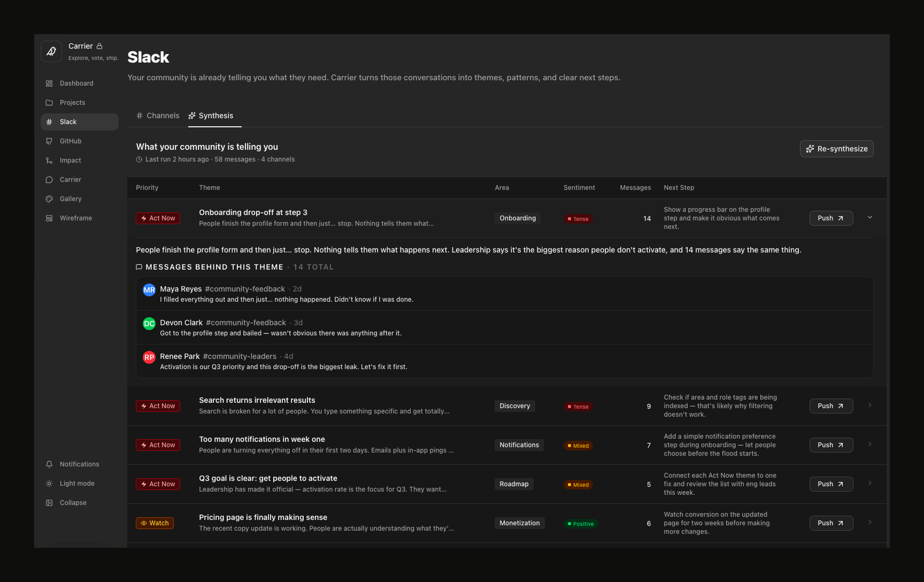Click the eye icon in Watch badge
This screenshot has height=582, width=924.
coord(144,523)
